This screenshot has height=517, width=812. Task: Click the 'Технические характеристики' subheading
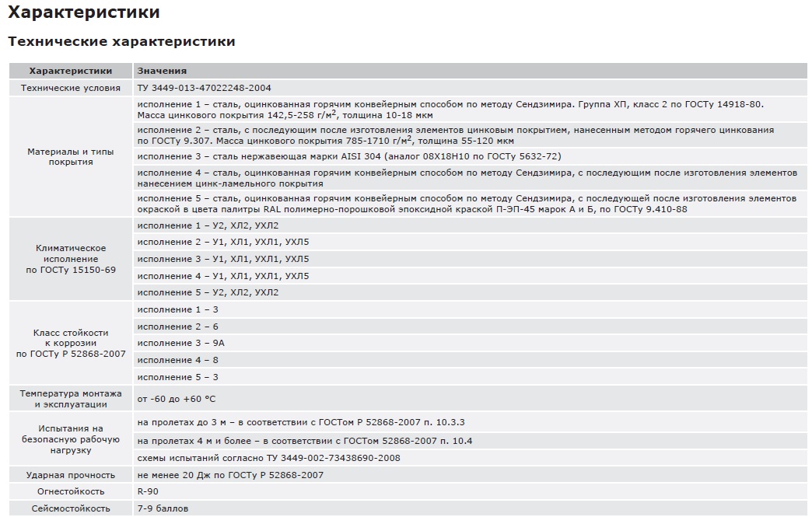point(121,41)
